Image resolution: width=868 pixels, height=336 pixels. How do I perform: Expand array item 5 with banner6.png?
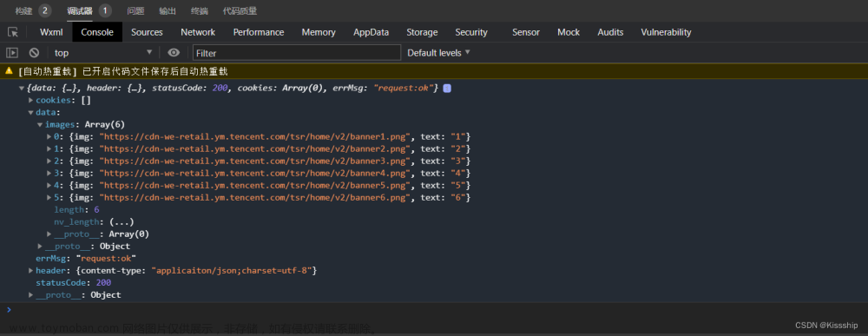tap(49, 198)
